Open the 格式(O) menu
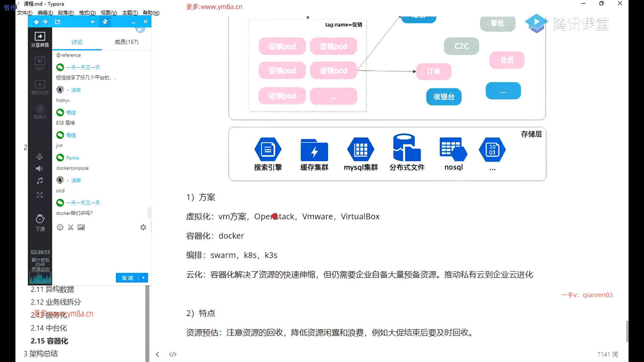The height and width of the screenshot is (362, 644). click(x=87, y=13)
